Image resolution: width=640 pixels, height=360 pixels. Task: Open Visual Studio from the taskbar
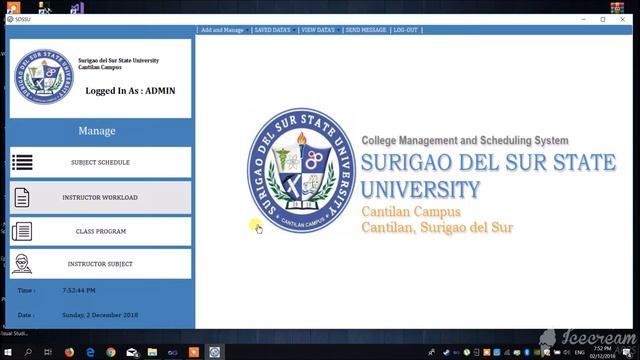point(173,352)
